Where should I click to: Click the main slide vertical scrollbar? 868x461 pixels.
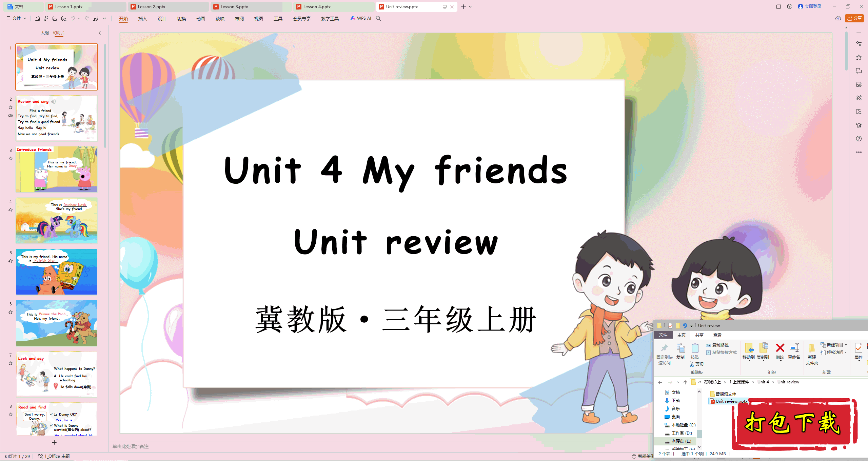coord(846,51)
